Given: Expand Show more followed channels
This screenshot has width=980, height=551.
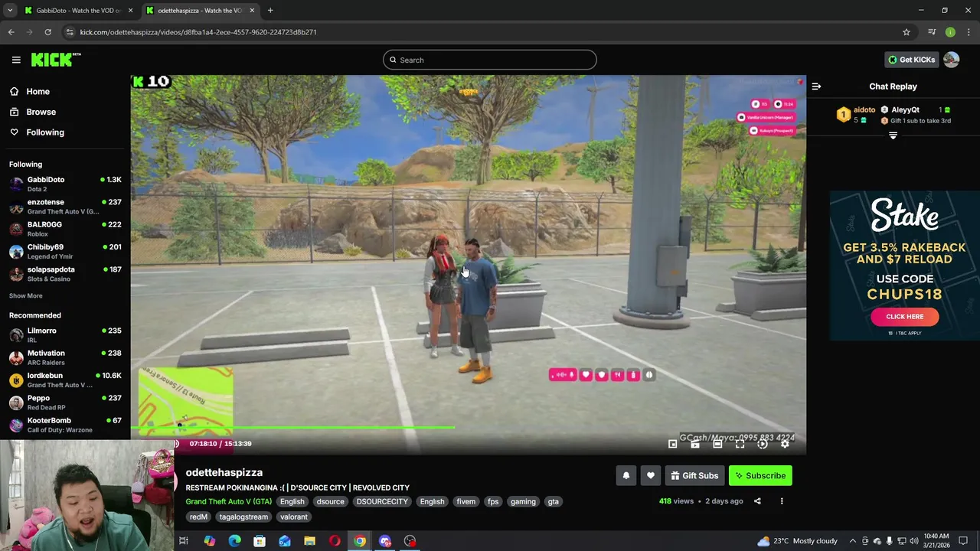Looking at the screenshot, I should point(26,295).
